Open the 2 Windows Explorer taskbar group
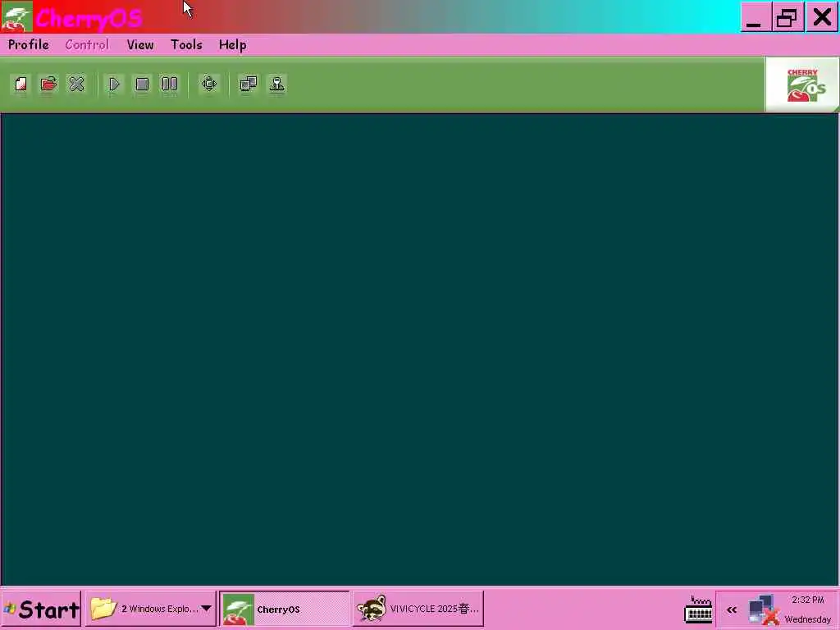The height and width of the screenshot is (630, 840). (x=151, y=609)
